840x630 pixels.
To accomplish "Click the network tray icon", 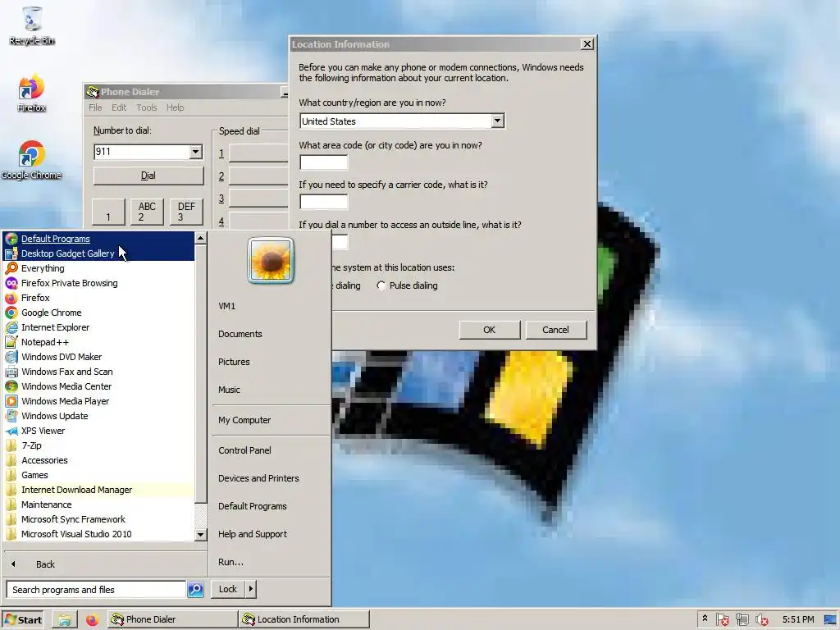I will pos(742,620).
